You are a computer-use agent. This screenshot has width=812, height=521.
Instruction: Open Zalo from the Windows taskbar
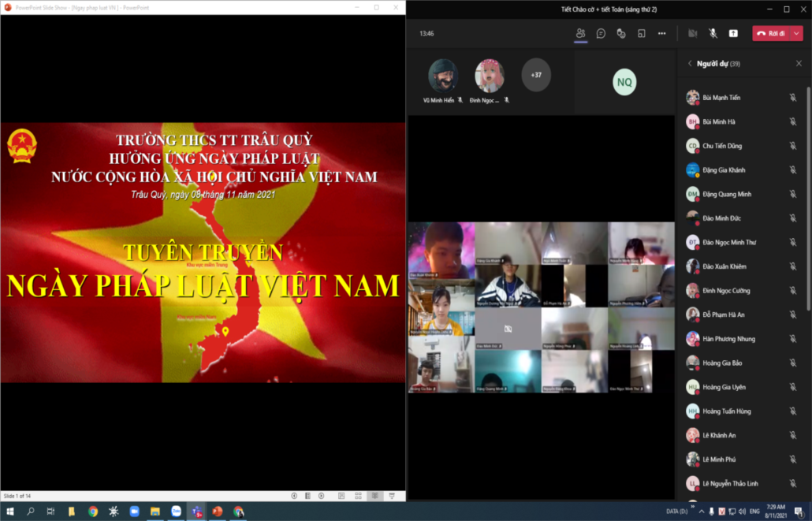click(176, 512)
